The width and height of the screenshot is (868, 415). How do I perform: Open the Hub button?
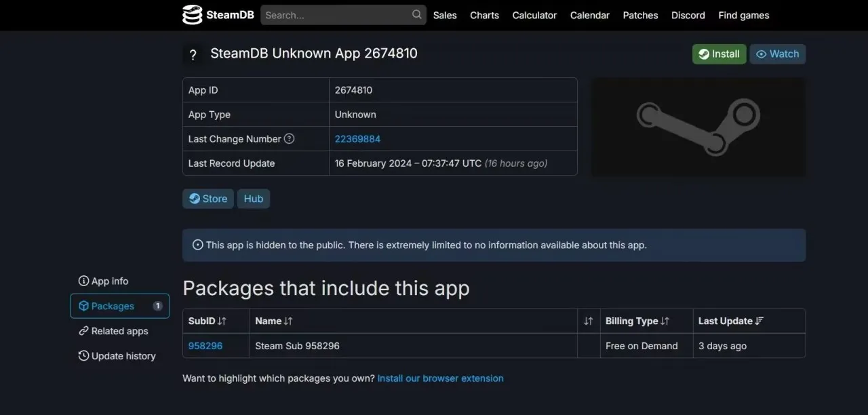coord(254,199)
